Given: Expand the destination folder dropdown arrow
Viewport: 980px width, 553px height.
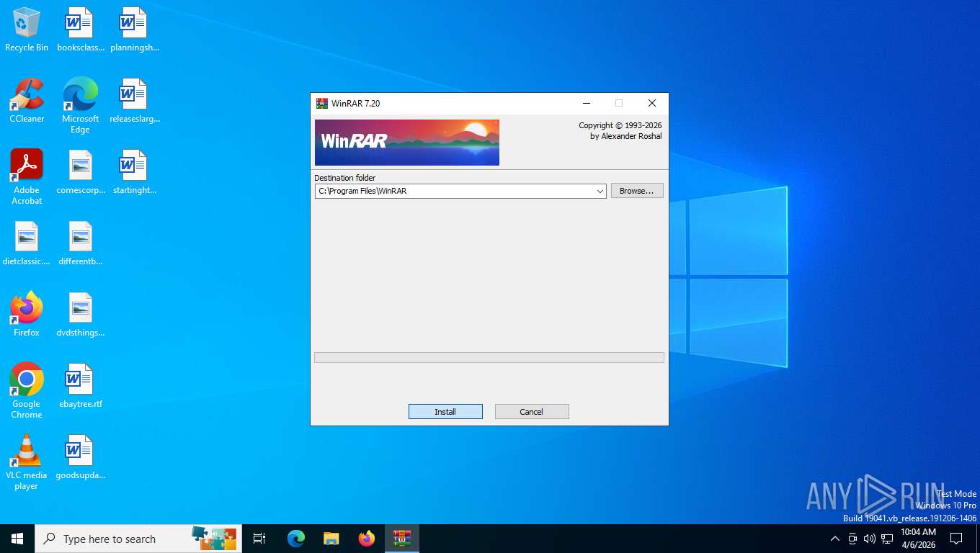Looking at the screenshot, I should tap(600, 192).
